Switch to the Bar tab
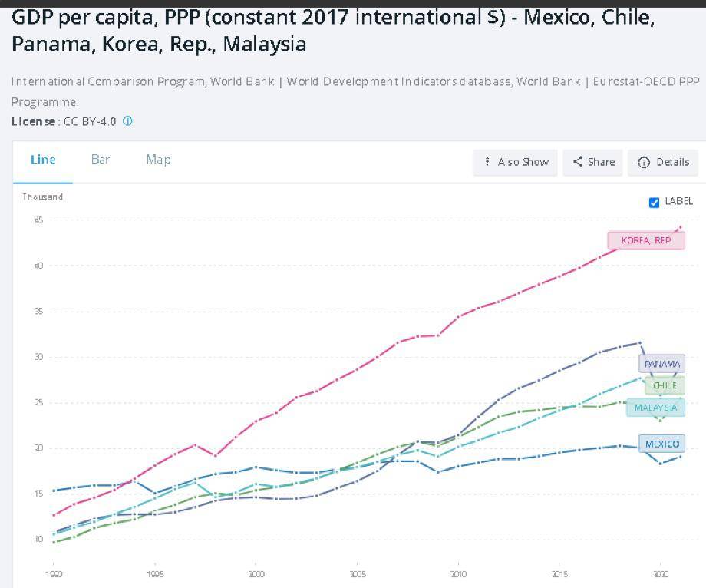706x588 pixels. click(101, 160)
